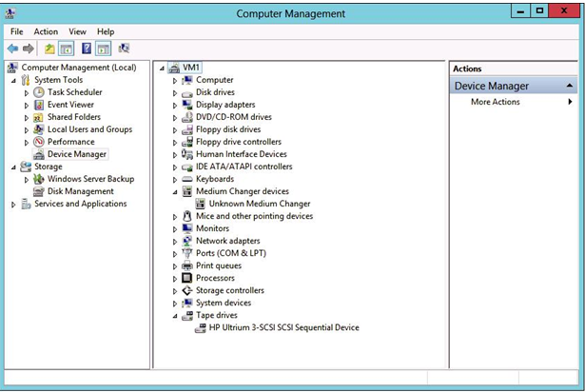
Task: Click the Event Viewer icon
Action: point(39,105)
